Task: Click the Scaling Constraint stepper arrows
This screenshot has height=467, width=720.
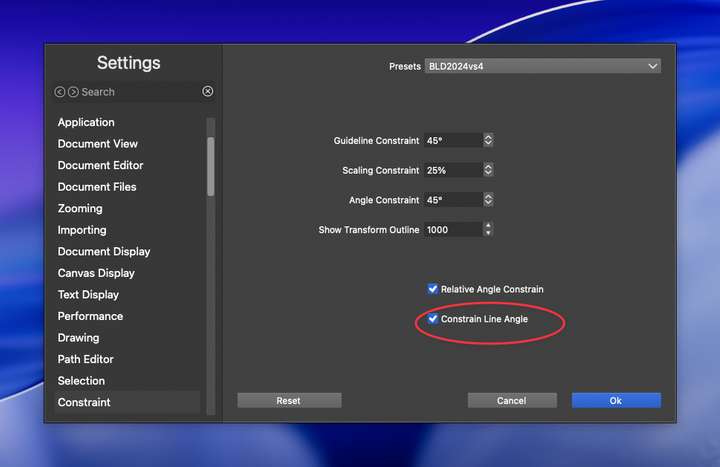Action: (488, 171)
